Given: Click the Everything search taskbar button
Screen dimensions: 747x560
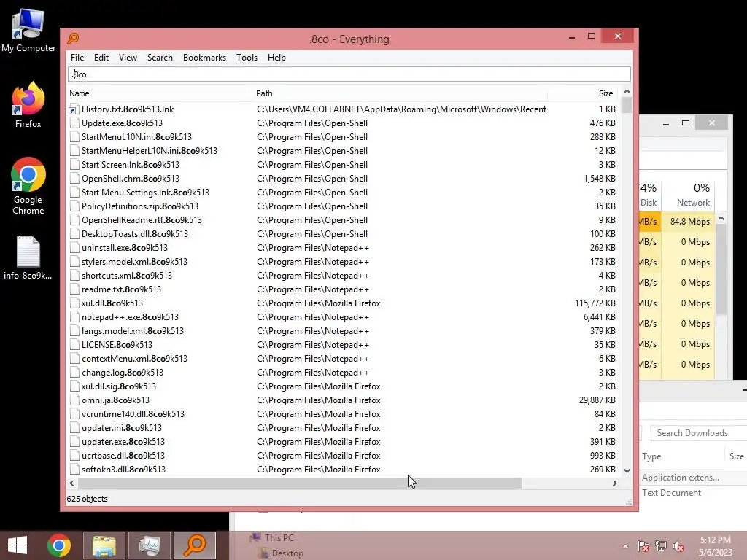Looking at the screenshot, I should point(195,545).
